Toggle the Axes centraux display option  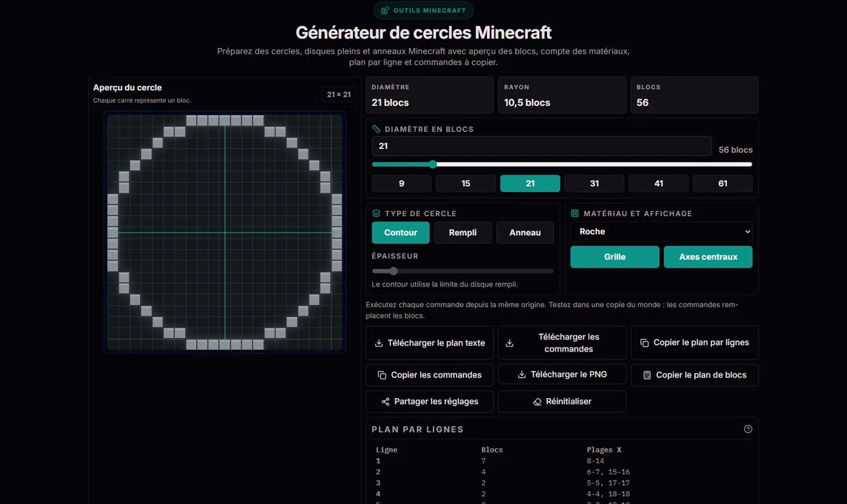tap(708, 257)
